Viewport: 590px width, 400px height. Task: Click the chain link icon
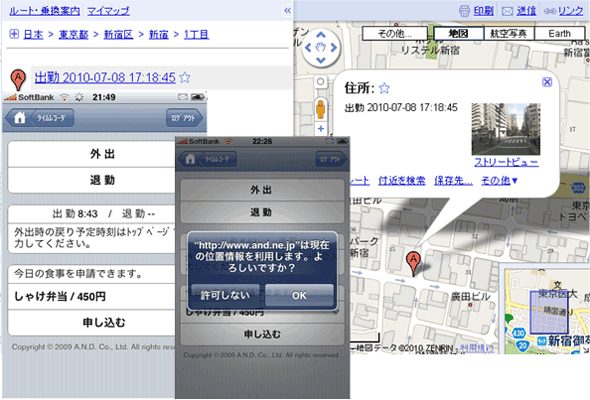tap(550, 11)
